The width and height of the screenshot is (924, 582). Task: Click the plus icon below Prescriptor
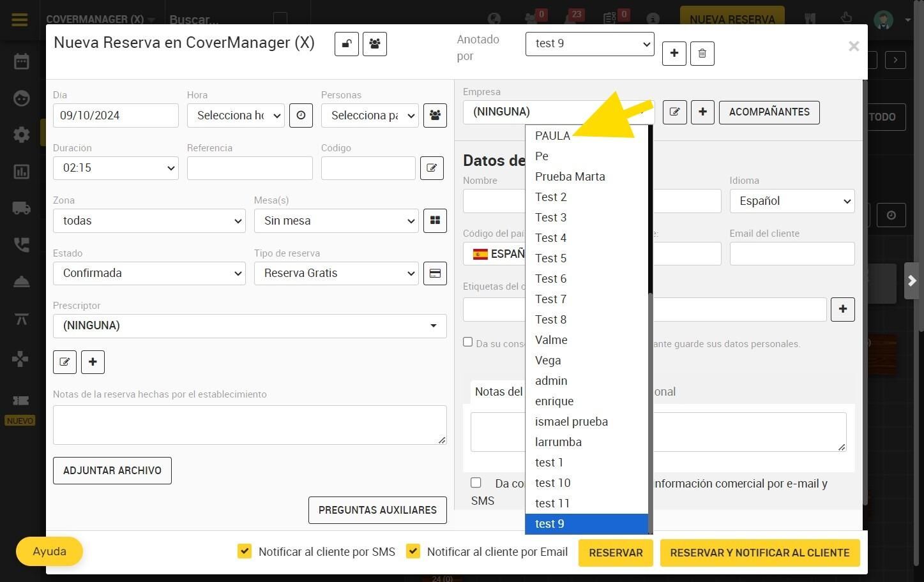click(x=93, y=362)
